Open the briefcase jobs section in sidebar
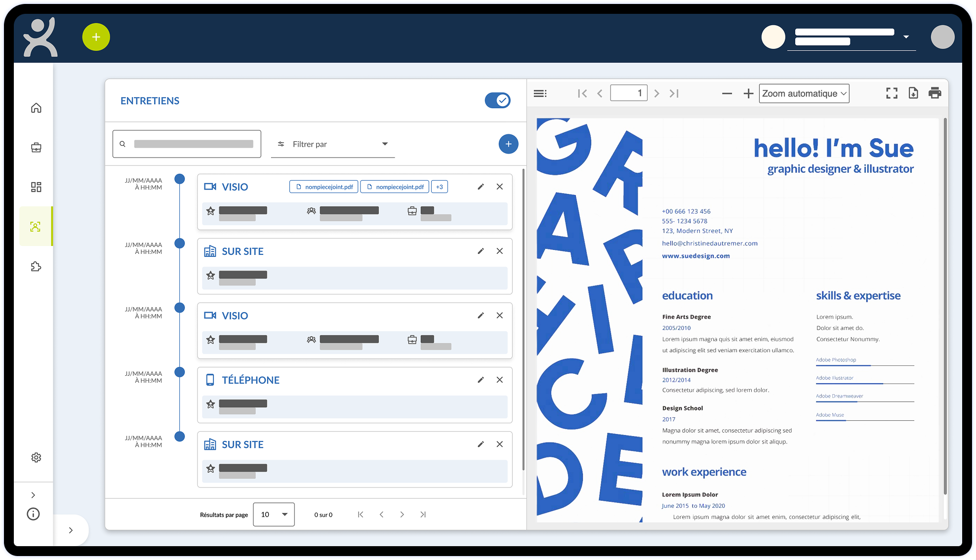The height and width of the screenshot is (560, 976). tap(36, 148)
